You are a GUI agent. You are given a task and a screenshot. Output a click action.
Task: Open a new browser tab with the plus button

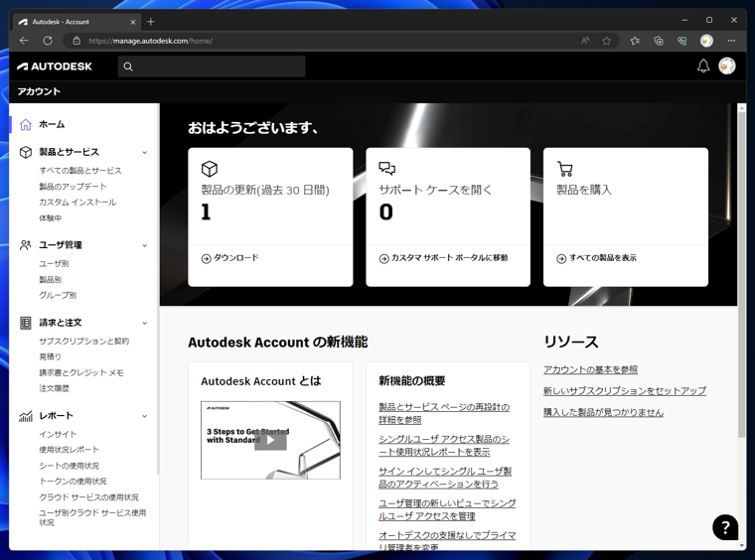(x=151, y=22)
